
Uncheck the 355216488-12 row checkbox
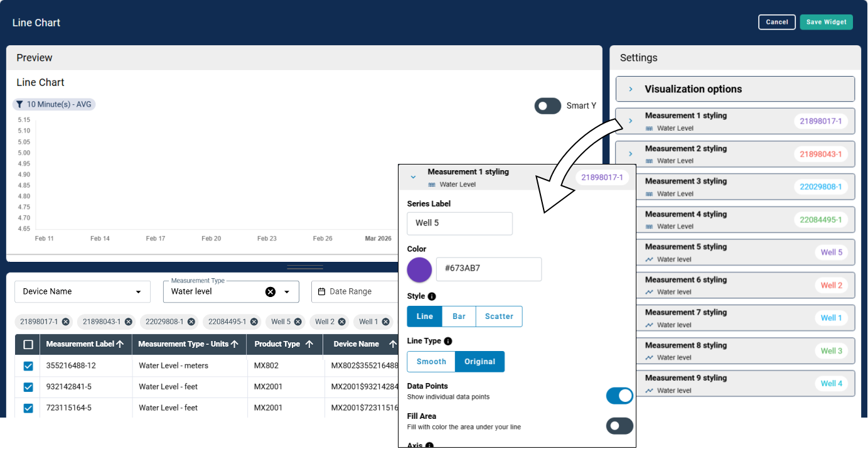point(28,366)
